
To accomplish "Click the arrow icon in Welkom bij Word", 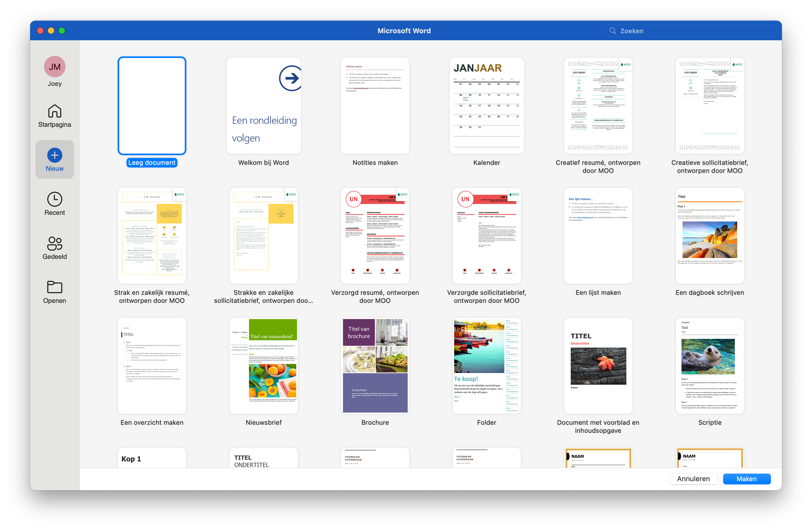I will pyautogui.click(x=291, y=78).
